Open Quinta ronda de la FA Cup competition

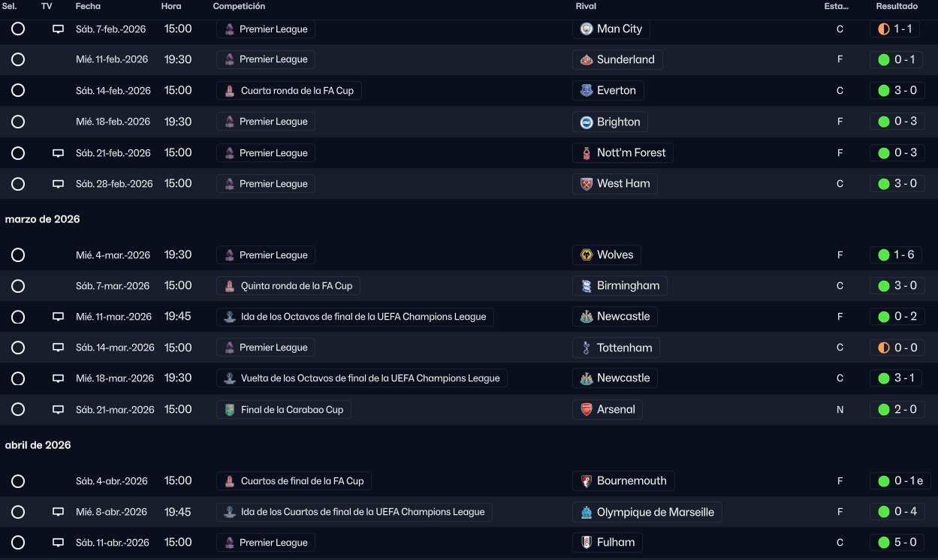pos(296,286)
